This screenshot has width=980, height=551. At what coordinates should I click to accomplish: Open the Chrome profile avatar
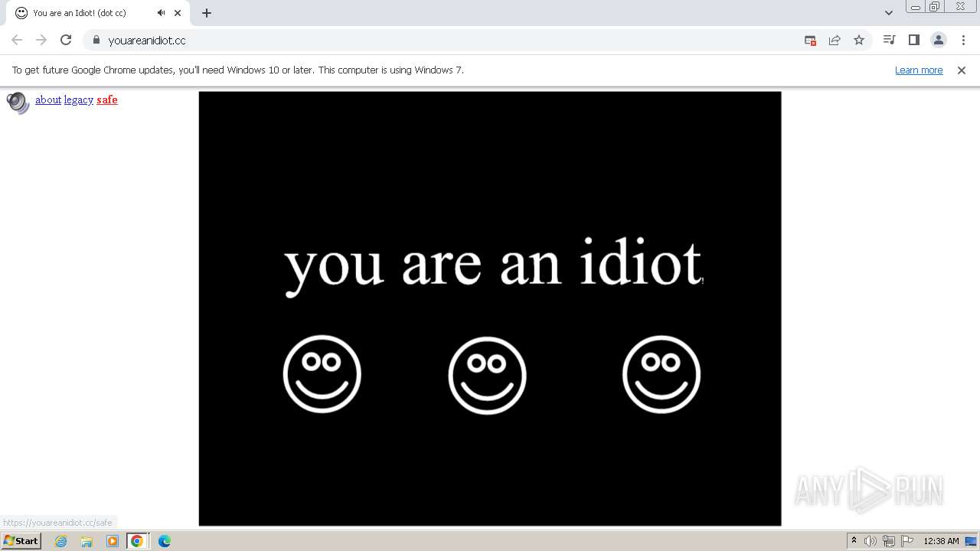click(x=939, y=40)
